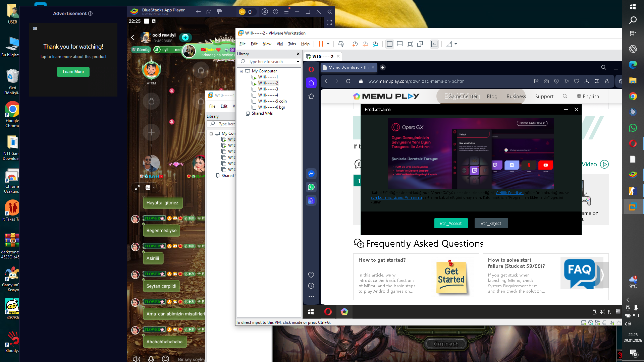
Task: Revert the VM to its previous snapshot
Action: click(x=365, y=44)
